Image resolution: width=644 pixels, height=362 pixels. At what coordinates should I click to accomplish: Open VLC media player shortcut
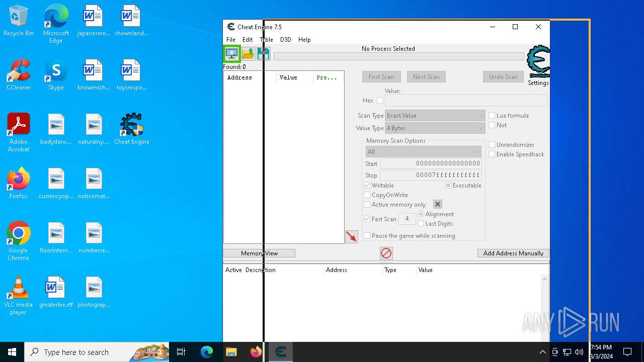pyautogui.click(x=19, y=296)
